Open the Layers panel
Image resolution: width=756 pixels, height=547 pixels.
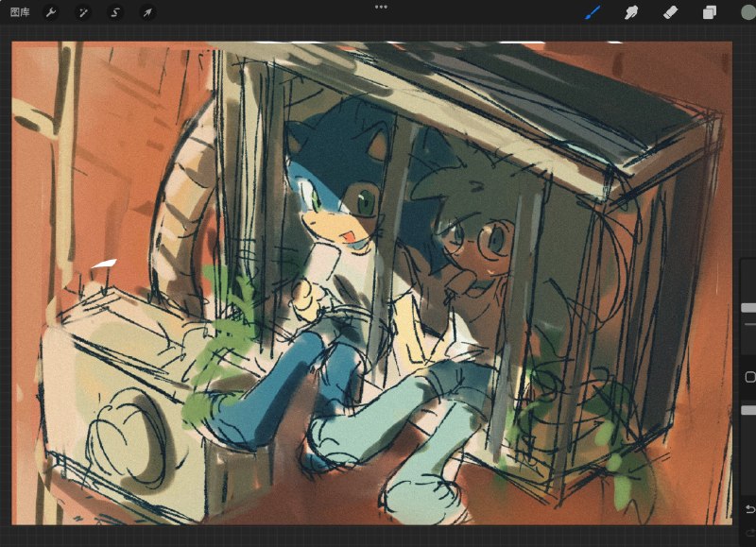710,12
